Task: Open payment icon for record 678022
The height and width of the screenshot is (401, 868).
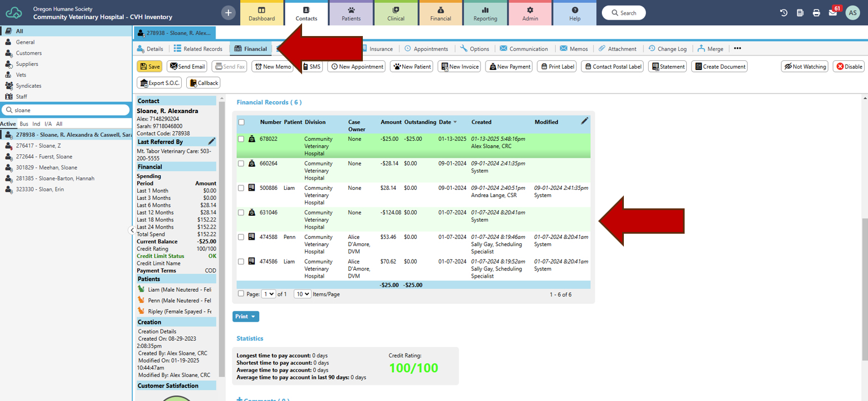Action: [x=251, y=139]
